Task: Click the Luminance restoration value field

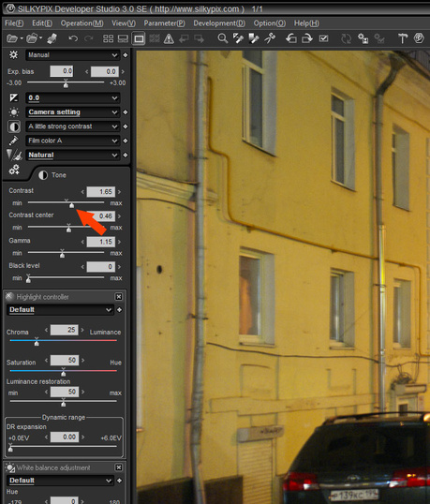Action: coord(65,392)
